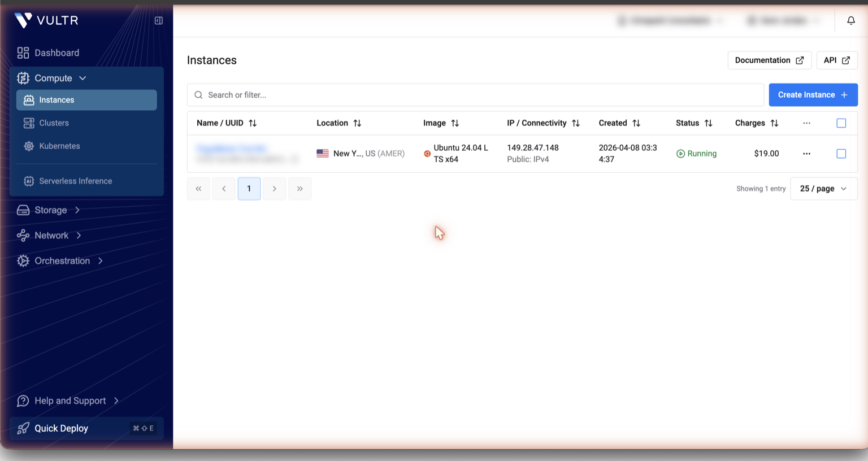The image size is (868, 461).
Task: Click the Vultr logo
Action: pos(46,20)
